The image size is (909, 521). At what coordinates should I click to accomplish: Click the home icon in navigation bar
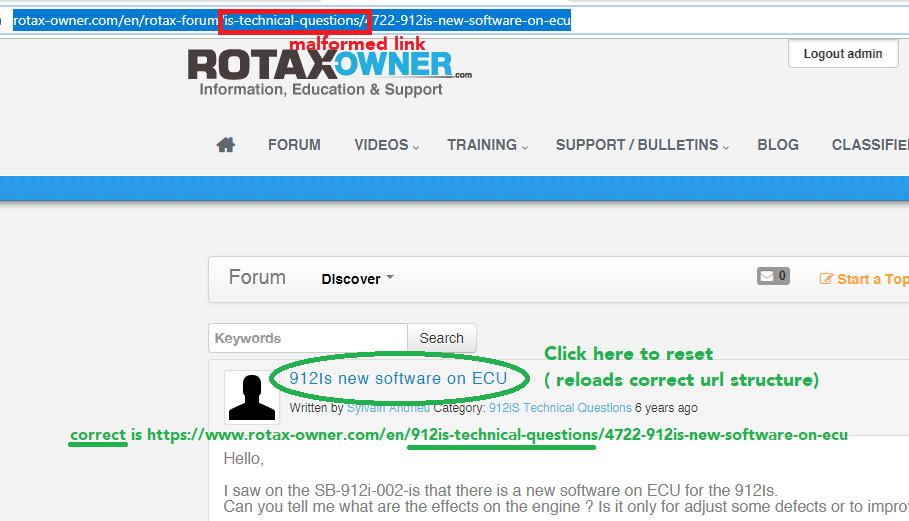click(x=226, y=145)
